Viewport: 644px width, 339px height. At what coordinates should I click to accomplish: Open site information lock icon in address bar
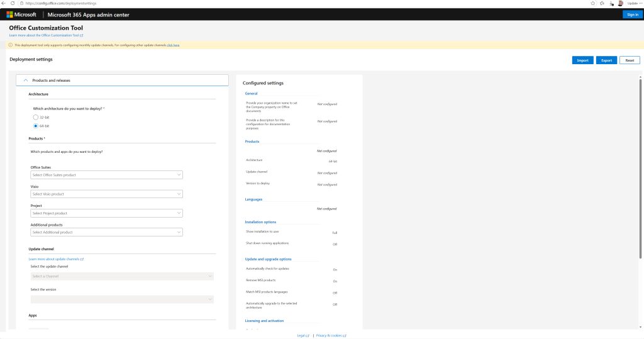(22, 3)
